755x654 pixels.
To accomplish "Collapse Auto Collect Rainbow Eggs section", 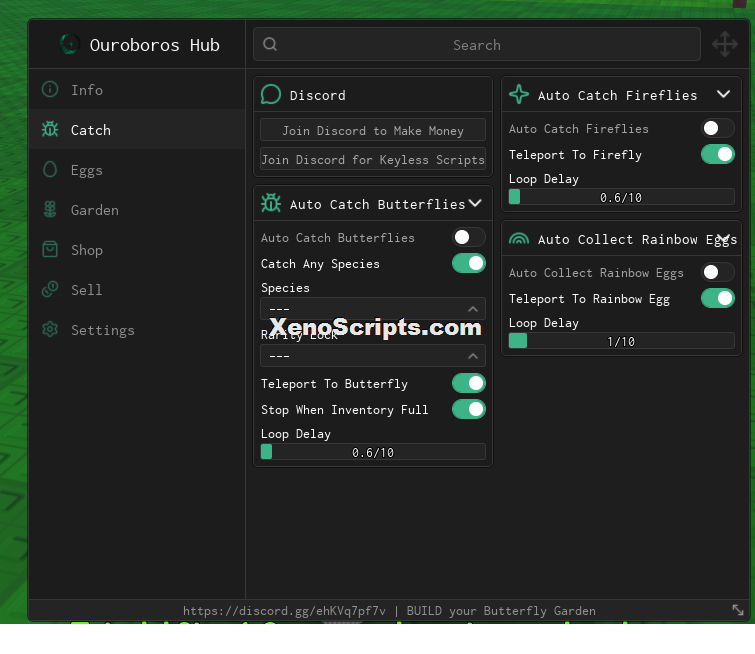I will coord(723,238).
